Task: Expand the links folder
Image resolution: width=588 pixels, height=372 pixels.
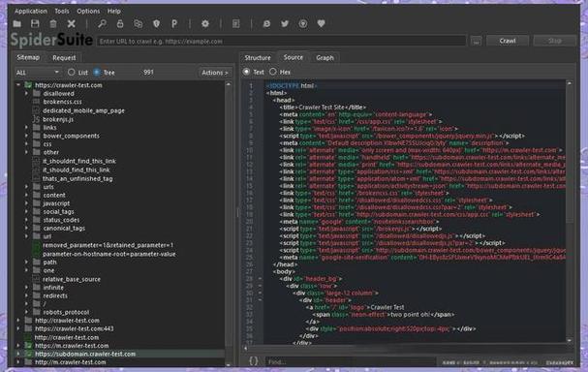Action: [26, 128]
